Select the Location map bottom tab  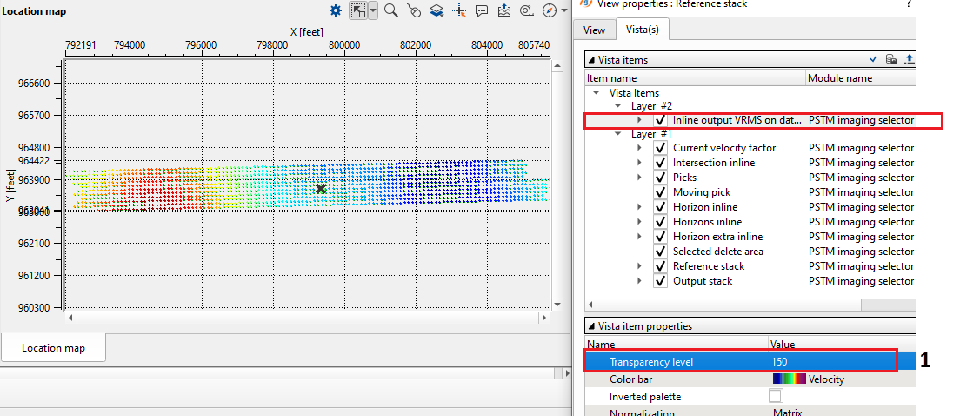point(53,348)
